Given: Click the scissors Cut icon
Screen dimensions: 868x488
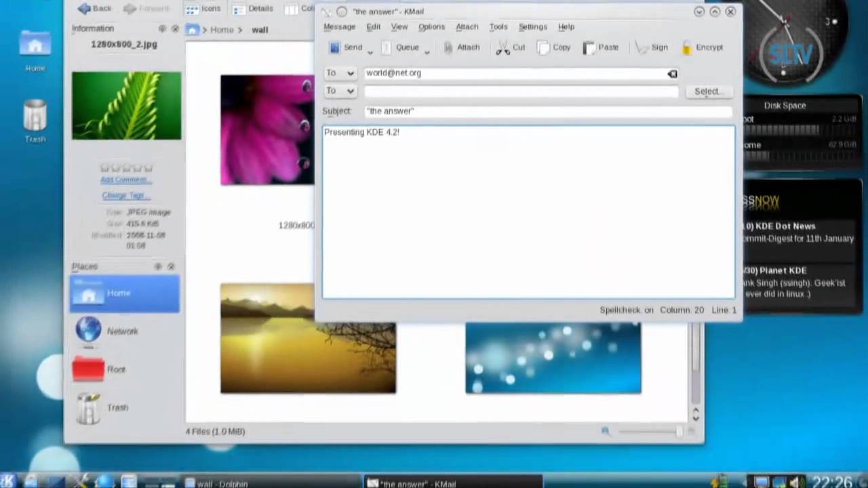Looking at the screenshot, I should click(502, 47).
